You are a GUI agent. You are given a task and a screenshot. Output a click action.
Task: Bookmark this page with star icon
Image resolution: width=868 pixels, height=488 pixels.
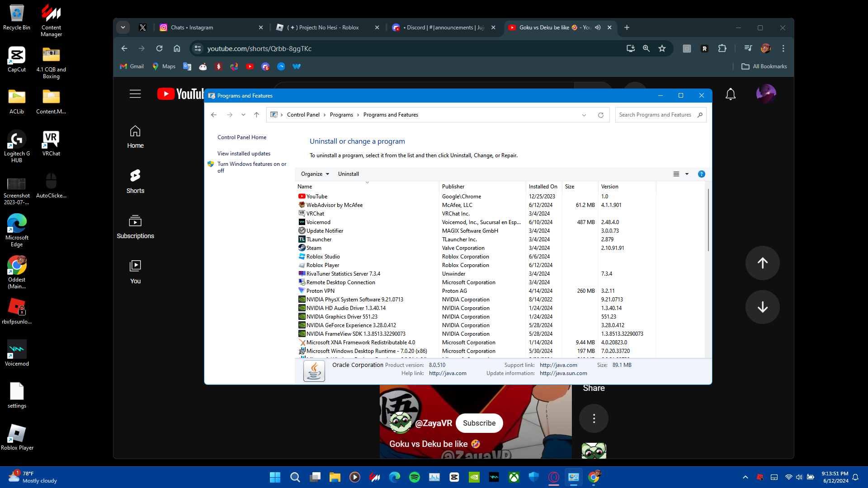(x=662, y=48)
